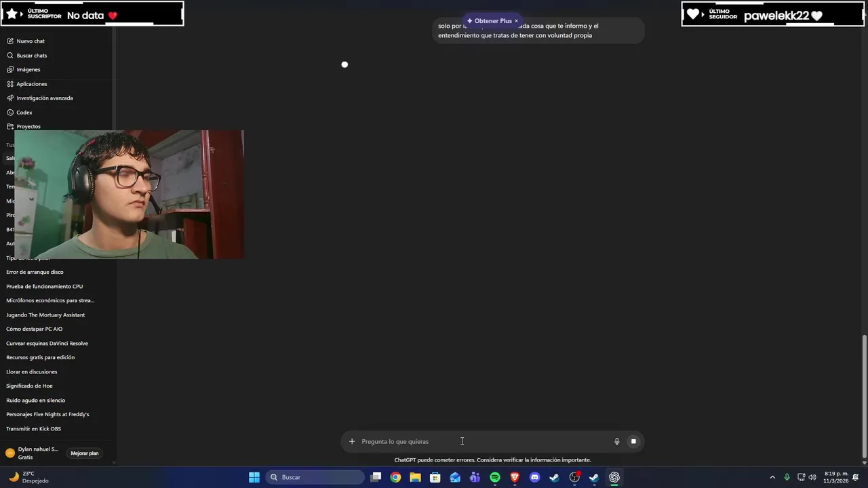Open Google Chrome from taskbar
The height and width of the screenshot is (488, 868).
[396, 477]
